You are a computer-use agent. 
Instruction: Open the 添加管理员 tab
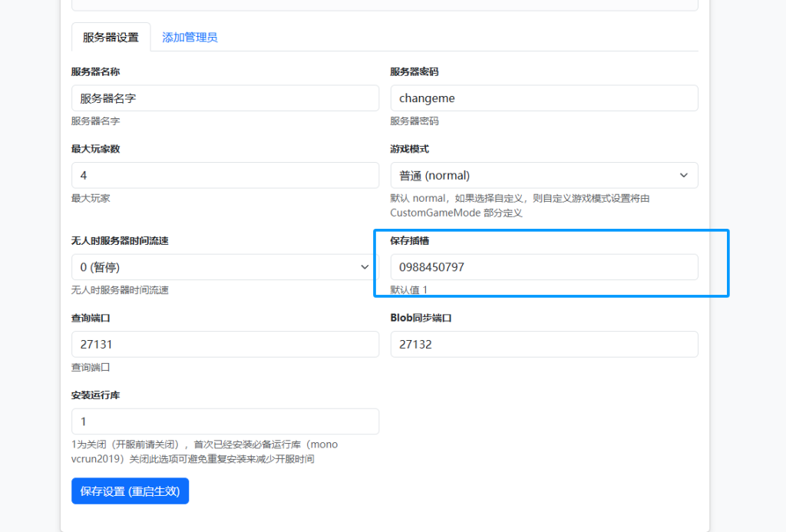point(190,37)
